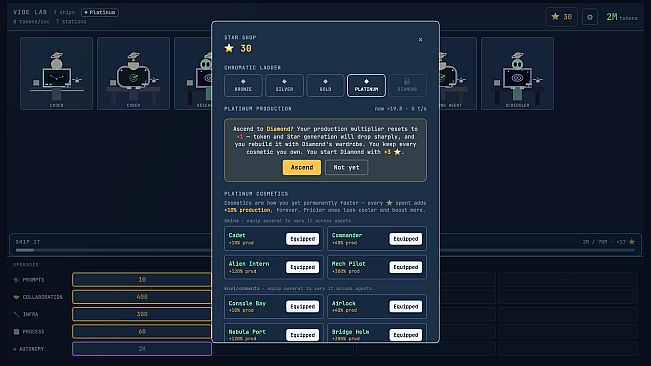
Task: Click the Autonomy row icon
Action: (15, 349)
